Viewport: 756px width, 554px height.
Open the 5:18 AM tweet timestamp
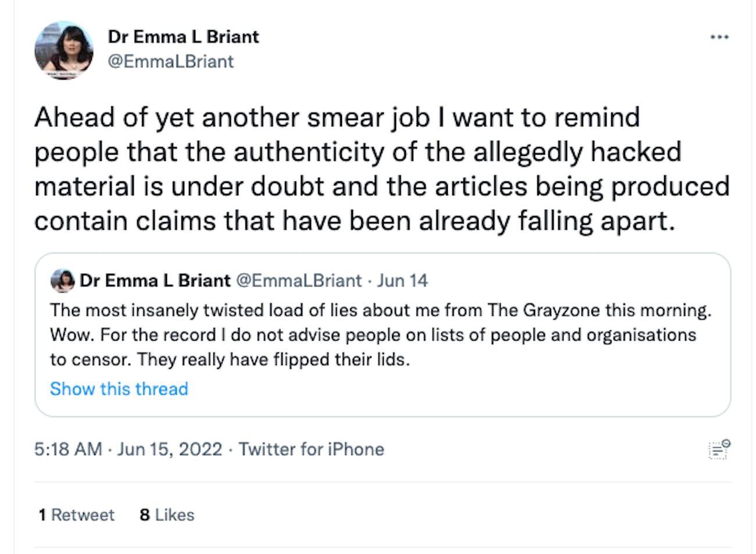pos(68,449)
